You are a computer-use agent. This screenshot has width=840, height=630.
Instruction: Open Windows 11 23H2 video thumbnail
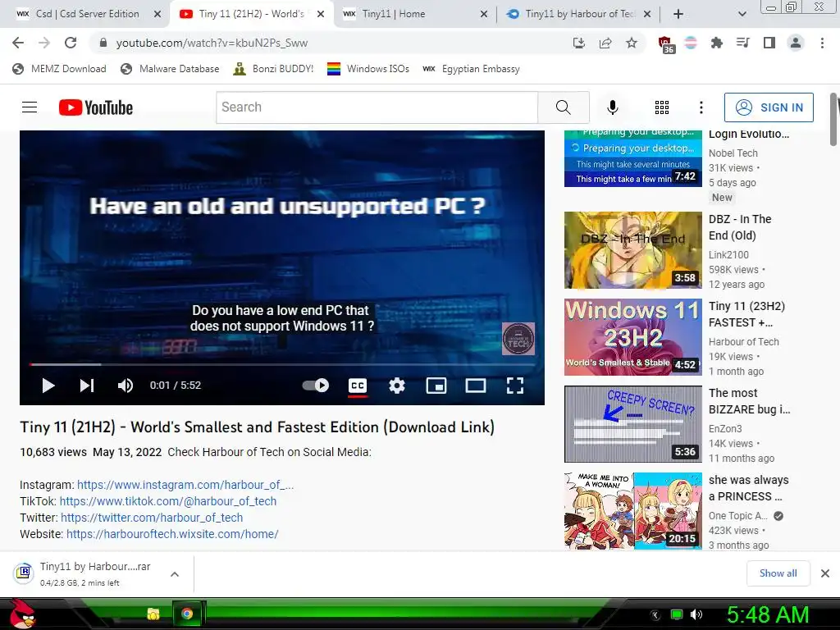[632, 337]
